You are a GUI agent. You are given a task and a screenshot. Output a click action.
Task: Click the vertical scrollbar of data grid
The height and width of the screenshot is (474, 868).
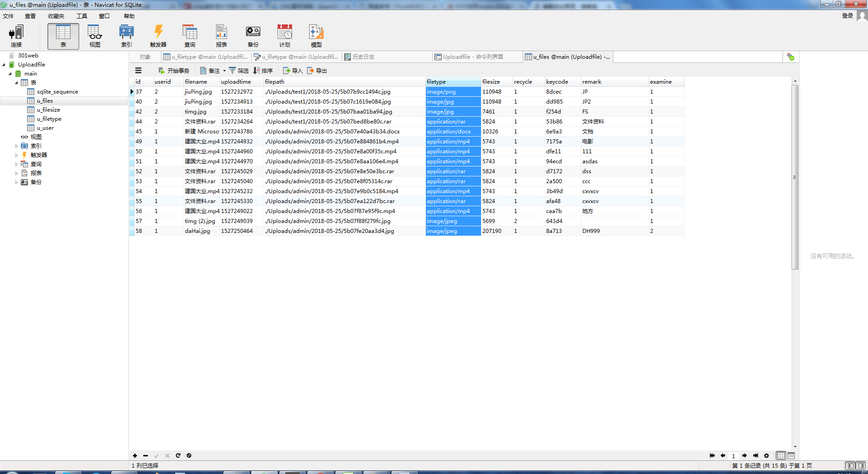pos(795,177)
